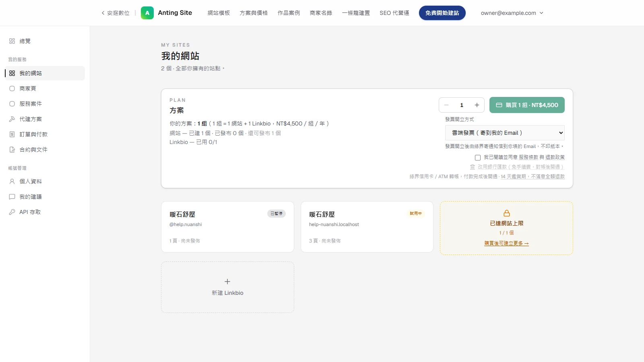644x362 pixels.
Task: Select API 存取 in the sidebar
Action: (x=45, y=212)
